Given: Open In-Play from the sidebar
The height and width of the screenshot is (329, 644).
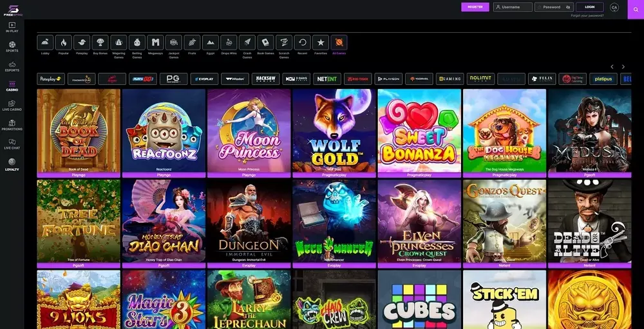Looking at the screenshot, I should point(12,27).
